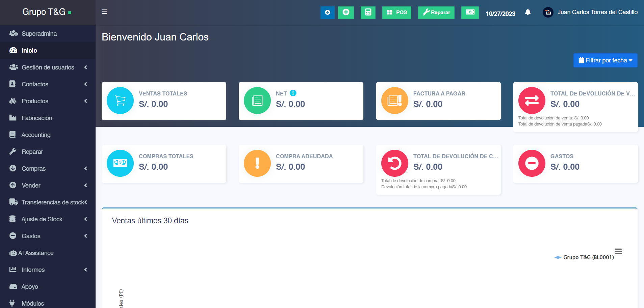Image resolution: width=644 pixels, height=308 pixels.
Task: Expand the Informes sidebar section
Action: (x=48, y=270)
